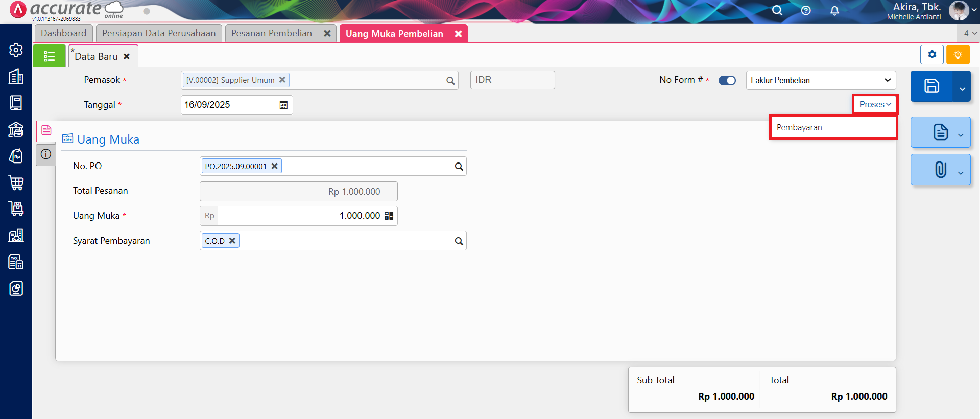980x419 pixels.
Task: Remove the C.O.D payment term tag
Action: click(x=232, y=241)
